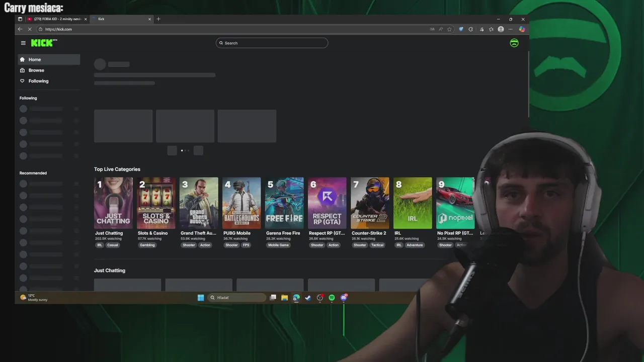Select the Action tag under Grand Theft Auto

205,245
